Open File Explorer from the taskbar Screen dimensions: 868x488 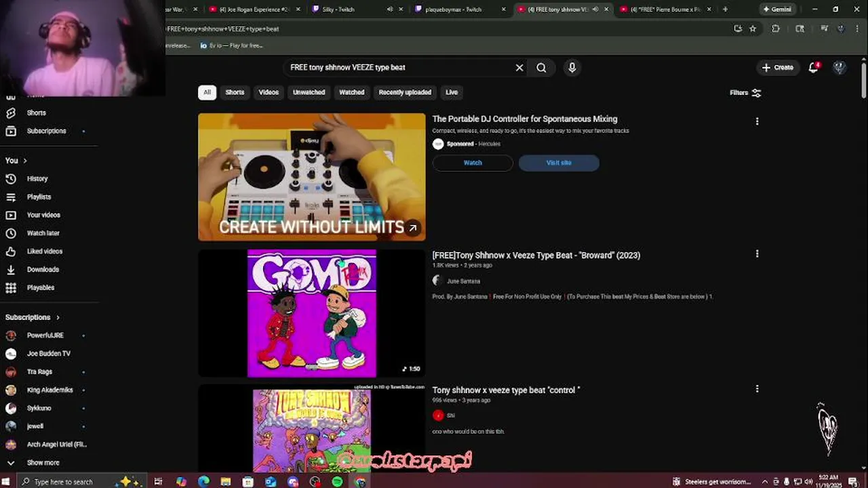[226, 482]
